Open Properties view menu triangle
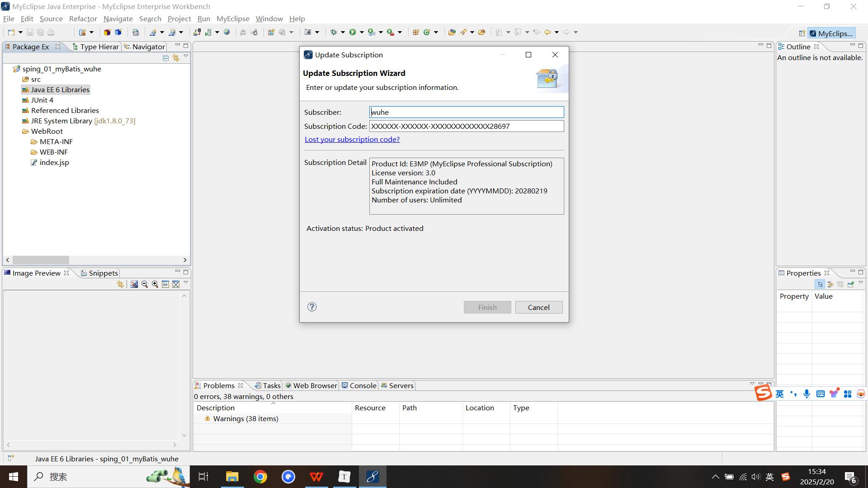The image size is (868, 488). 861,283
